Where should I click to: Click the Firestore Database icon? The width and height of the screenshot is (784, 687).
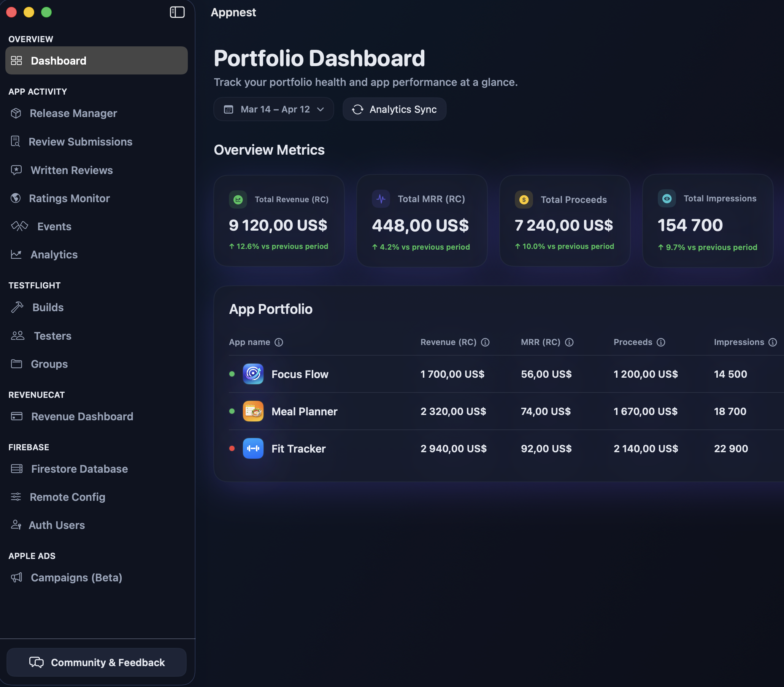tap(16, 469)
